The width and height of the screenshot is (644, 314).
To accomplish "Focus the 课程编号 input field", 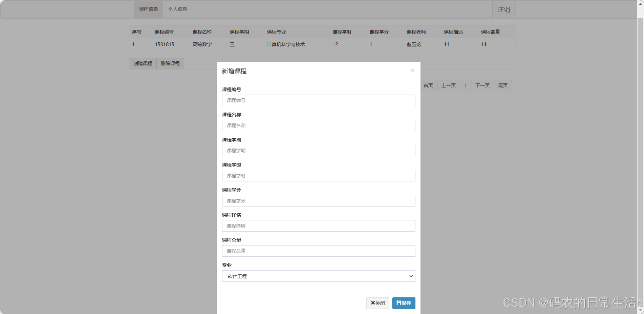I will [318, 100].
